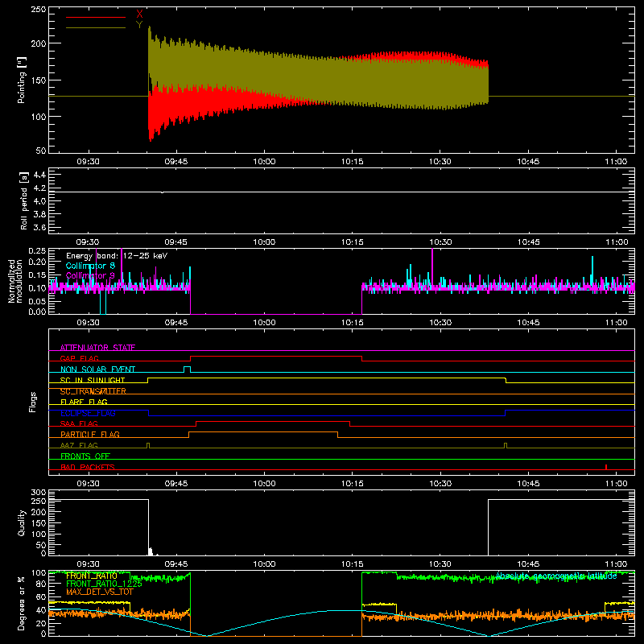Click 11:00 tick label under Quality plot
Screen dimensions: 644x644
tap(616, 564)
